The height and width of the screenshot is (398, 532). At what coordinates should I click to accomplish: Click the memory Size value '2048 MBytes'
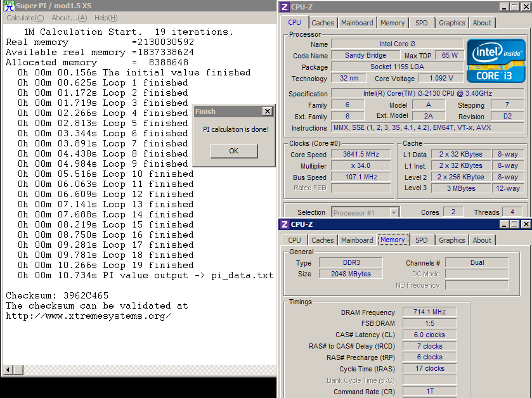pos(351,274)
